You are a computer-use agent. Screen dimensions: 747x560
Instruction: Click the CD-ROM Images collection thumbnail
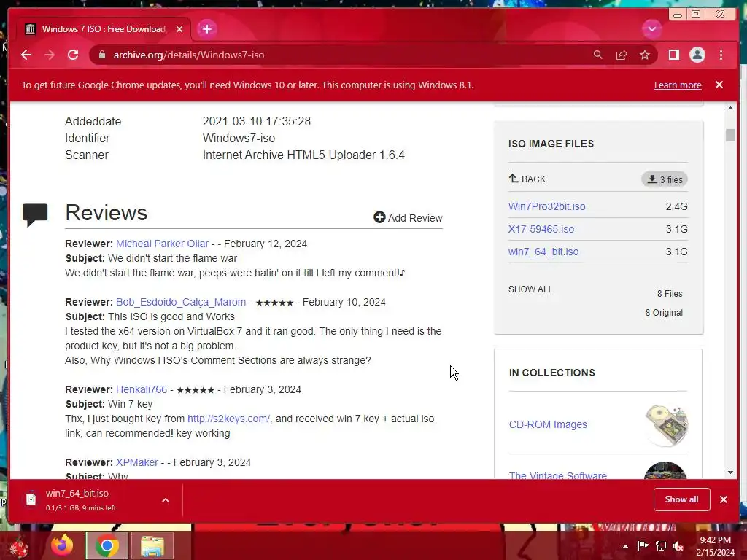tap(666, 425)
